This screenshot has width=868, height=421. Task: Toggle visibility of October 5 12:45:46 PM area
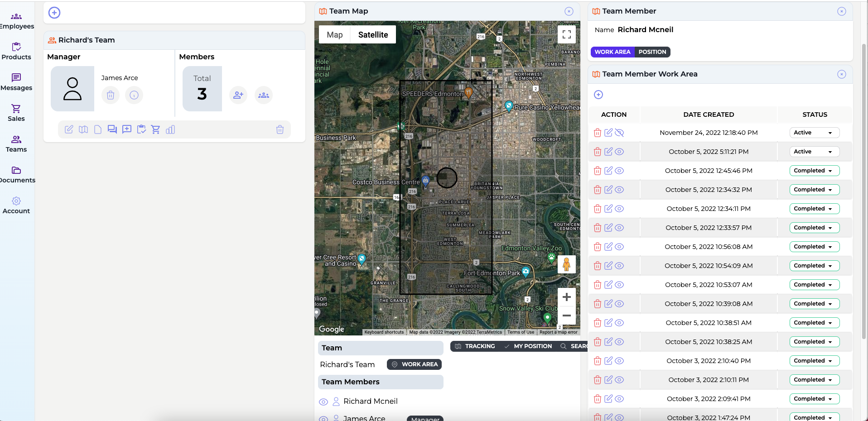(619, 171)
